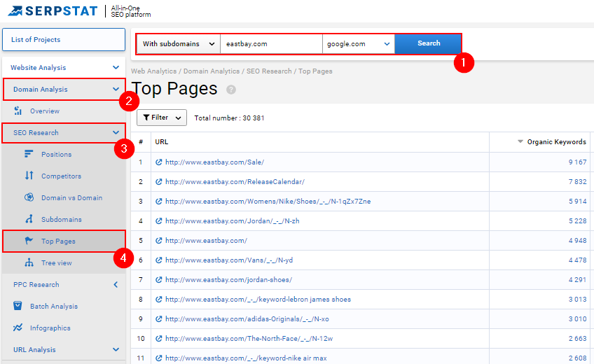Click Web Analytics breadcrumb
Image resolution: width=594 pixels, height=364 pixels.
(154, 71)
